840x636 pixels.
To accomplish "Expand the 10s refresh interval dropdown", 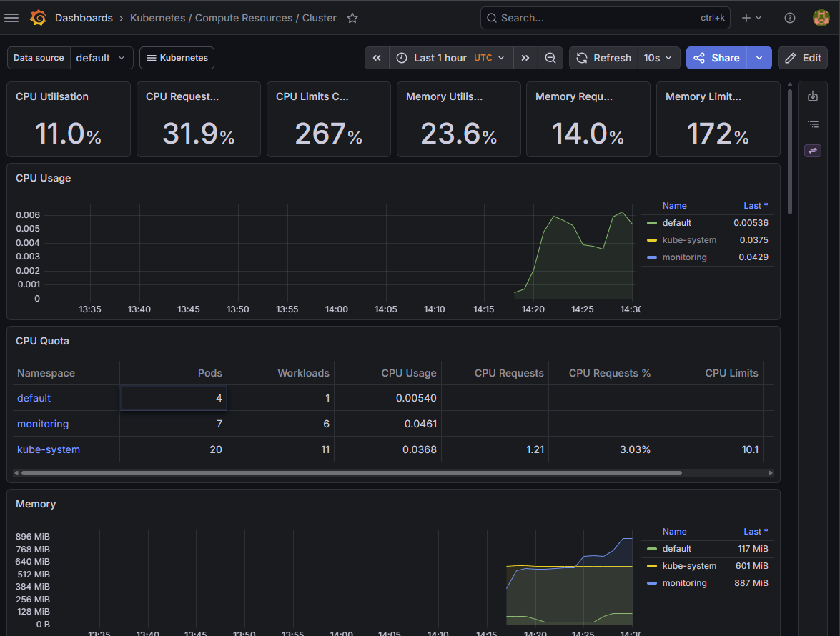I will (x=658, y=58).
